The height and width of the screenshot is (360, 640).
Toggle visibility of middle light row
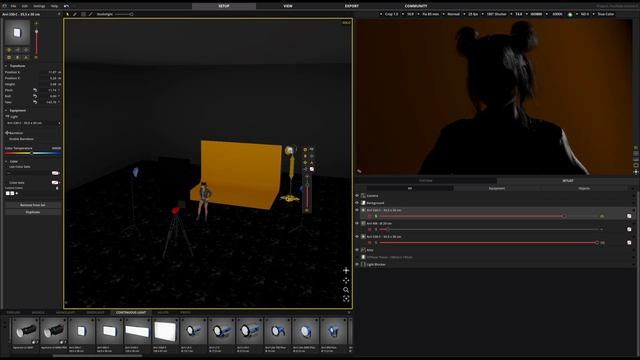pos(357,223)
